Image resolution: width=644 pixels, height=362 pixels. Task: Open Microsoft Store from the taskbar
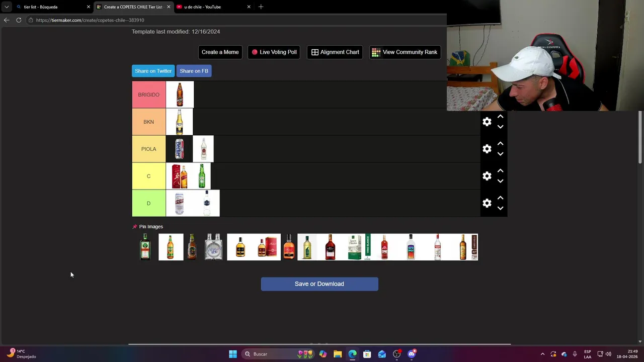pos(367,354)
